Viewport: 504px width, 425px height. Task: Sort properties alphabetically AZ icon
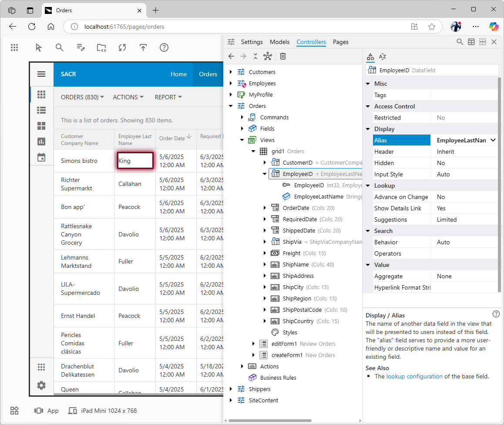382,57
